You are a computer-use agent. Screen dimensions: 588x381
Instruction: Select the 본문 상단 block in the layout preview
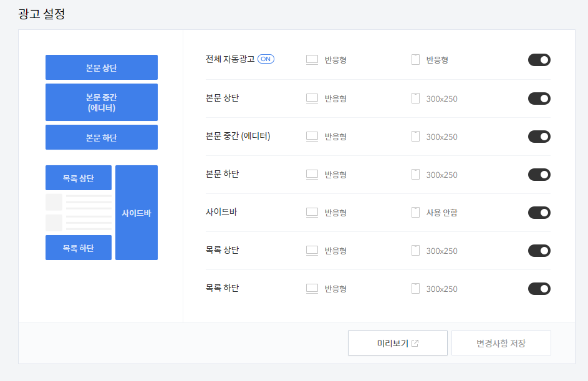[101, 67]
